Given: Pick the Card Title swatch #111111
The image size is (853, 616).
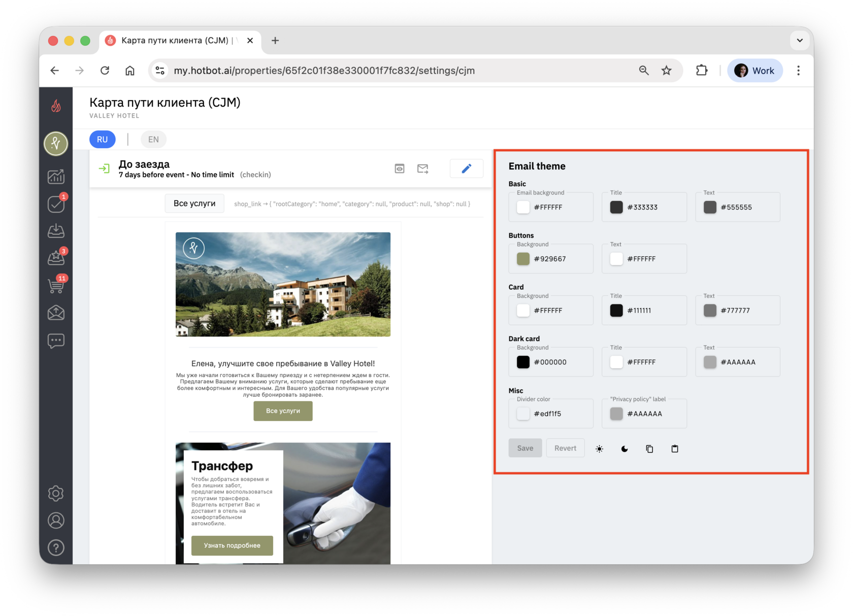Looking at the screenshot, I should coord(616,311).
